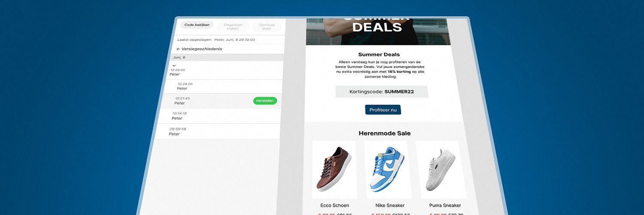
Task: Click the Kortingscode SUMMER22 box
Action: [382, 92]
